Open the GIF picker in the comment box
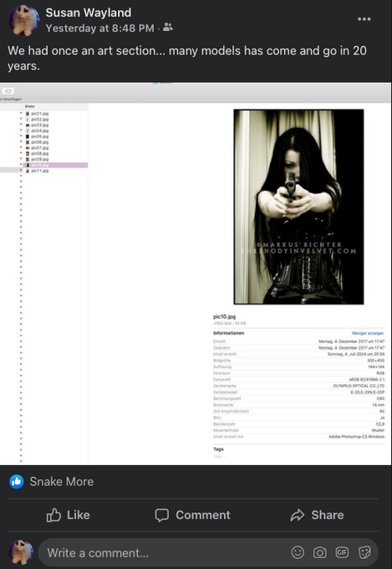Image resolution: width=392 pixels, height=569 pixels. point(342,552)
